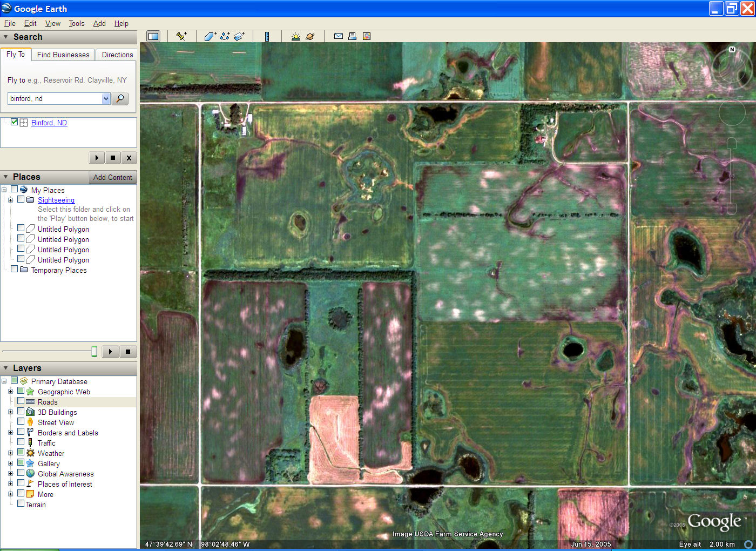Click the Email toolbar icon

coord(339,36)
